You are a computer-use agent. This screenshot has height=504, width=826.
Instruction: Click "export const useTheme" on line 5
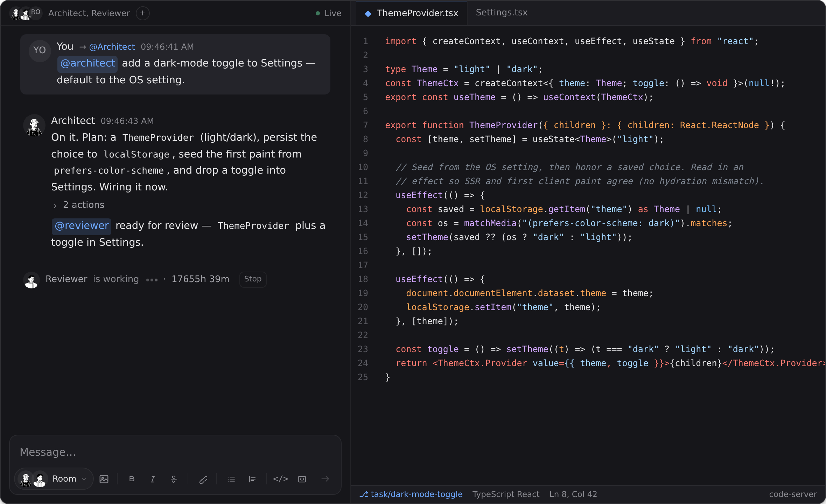coord(519,97)
